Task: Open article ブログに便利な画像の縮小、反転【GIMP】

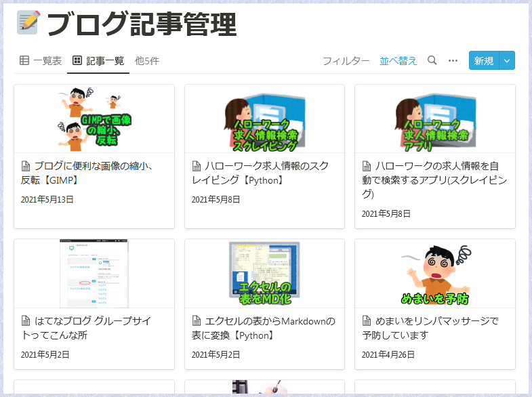Action: [87, 173]
